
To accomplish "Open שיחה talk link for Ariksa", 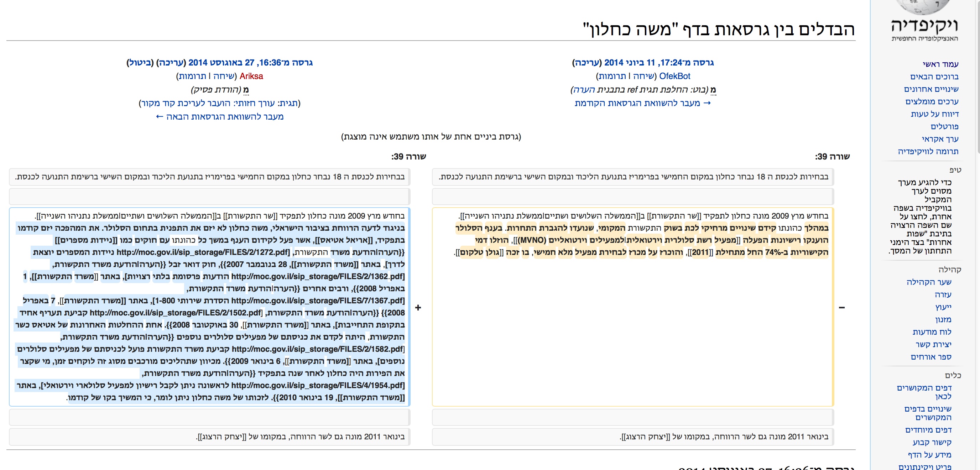I will [x=224, y=76].
